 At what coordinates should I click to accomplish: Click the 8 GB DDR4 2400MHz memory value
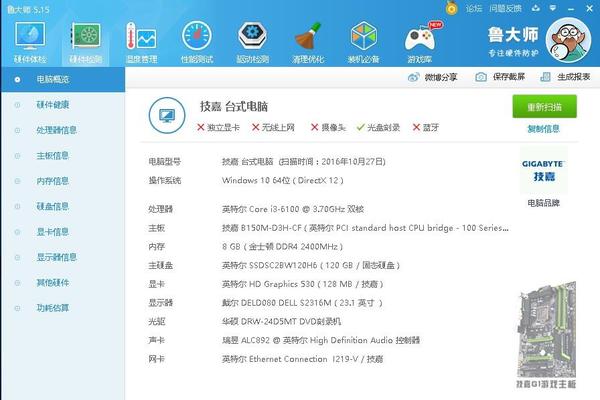(282, 247)
